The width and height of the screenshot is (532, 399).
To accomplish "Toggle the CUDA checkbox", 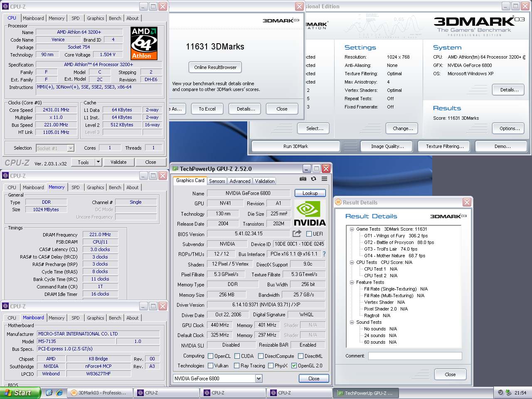I will coord(237,356).
